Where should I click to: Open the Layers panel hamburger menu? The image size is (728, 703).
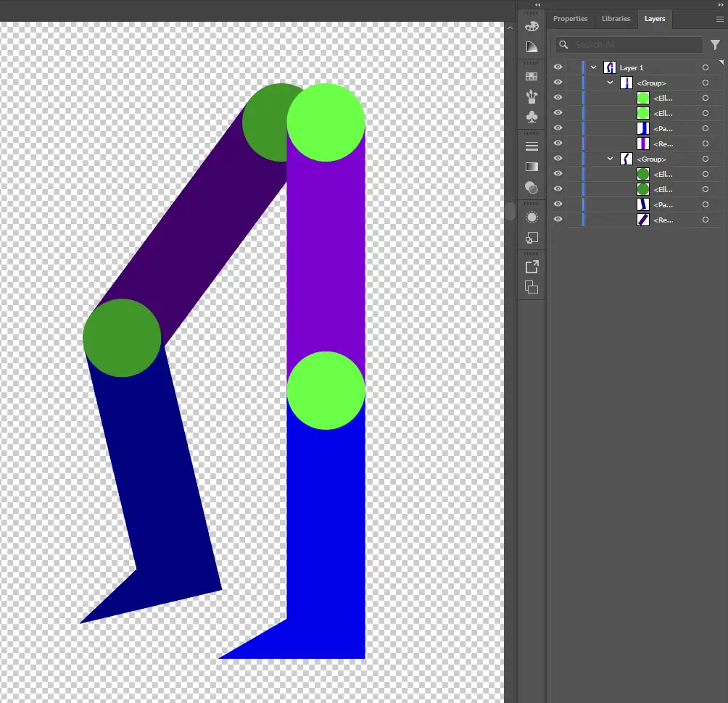click(719, 20)
